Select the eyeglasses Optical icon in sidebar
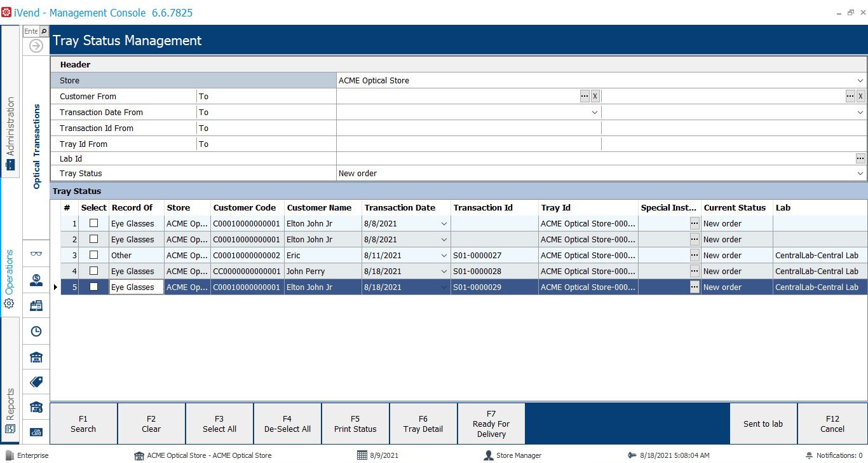The width and height of the screenshot is (868, 463). click(36, 253)
